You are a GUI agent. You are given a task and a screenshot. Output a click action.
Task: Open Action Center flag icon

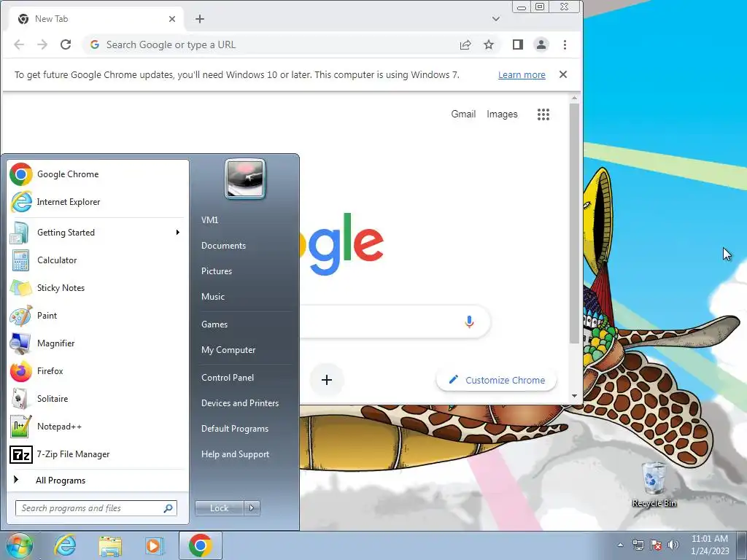coord(656,545)
